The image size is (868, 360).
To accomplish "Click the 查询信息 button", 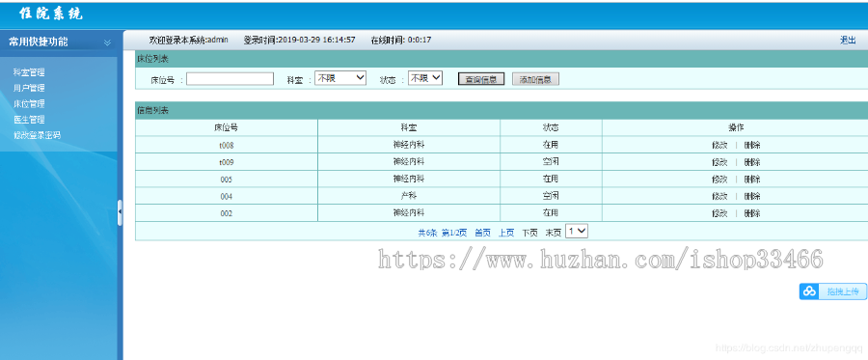I will [x=481, y=79].
